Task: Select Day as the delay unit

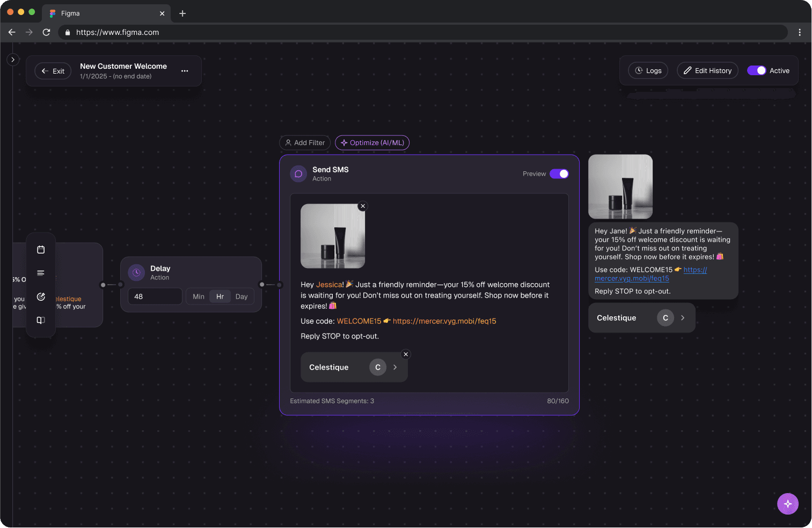Action: (241, 296)
